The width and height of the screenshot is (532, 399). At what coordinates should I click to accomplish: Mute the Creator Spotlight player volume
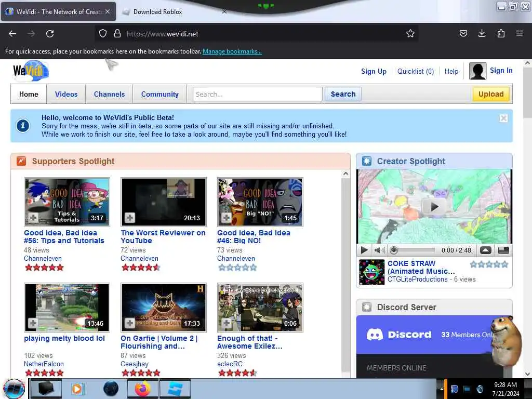click(379, 250)
